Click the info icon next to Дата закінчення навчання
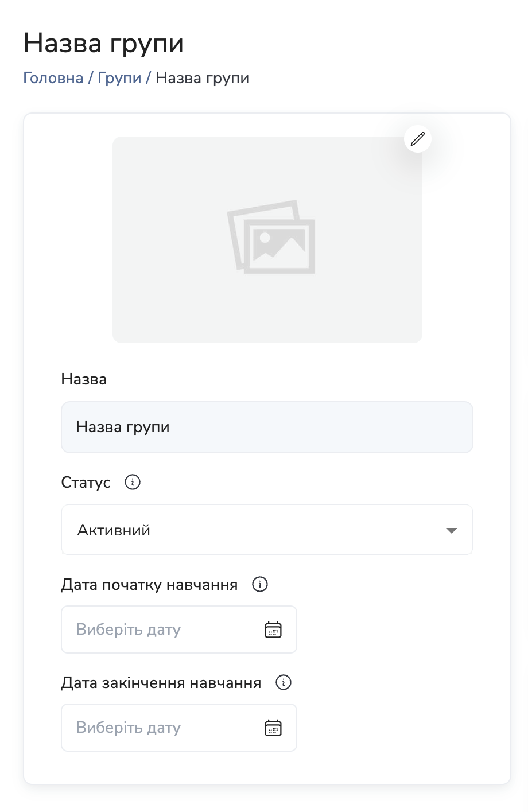The image size is (528, 812). [283, 683]
